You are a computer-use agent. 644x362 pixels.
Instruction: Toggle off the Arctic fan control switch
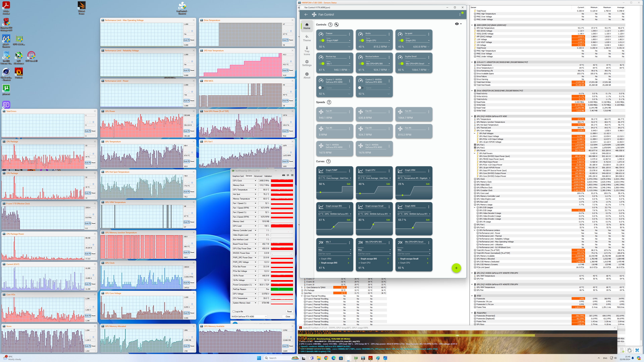362,40
